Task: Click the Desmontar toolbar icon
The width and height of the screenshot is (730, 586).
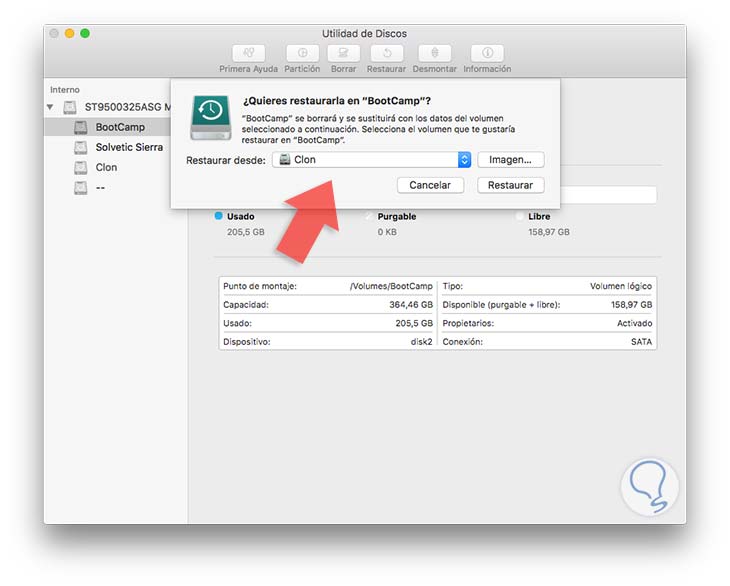Action: point(434,53)
